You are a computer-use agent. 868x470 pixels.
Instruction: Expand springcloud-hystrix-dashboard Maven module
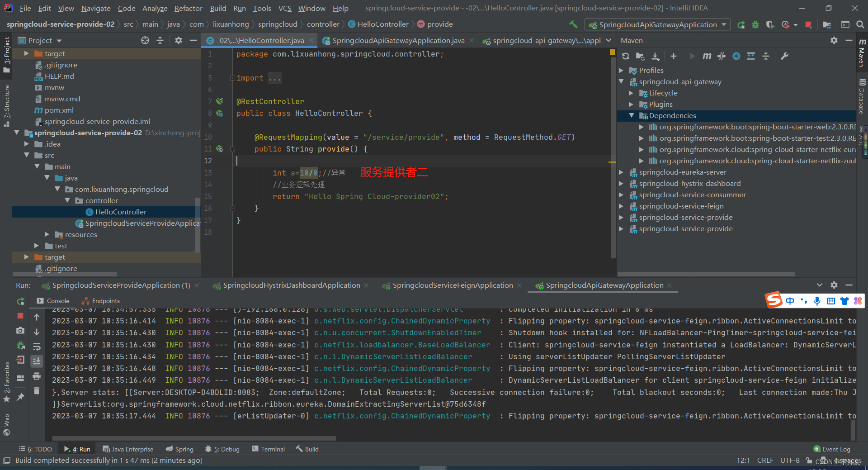pyautogui.click(x=621, y=184)
